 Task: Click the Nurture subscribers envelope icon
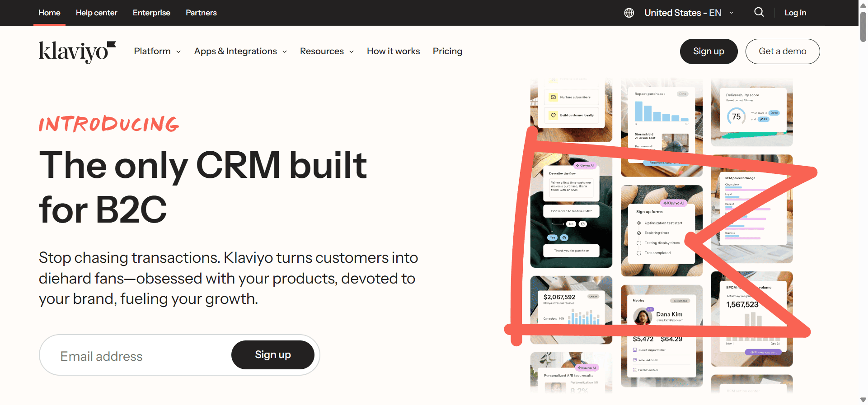[553, 97]
